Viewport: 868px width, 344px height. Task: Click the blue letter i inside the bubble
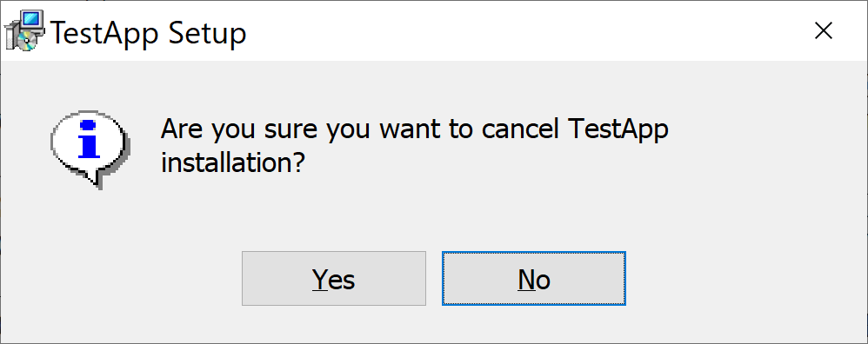(x=89, y=138)
